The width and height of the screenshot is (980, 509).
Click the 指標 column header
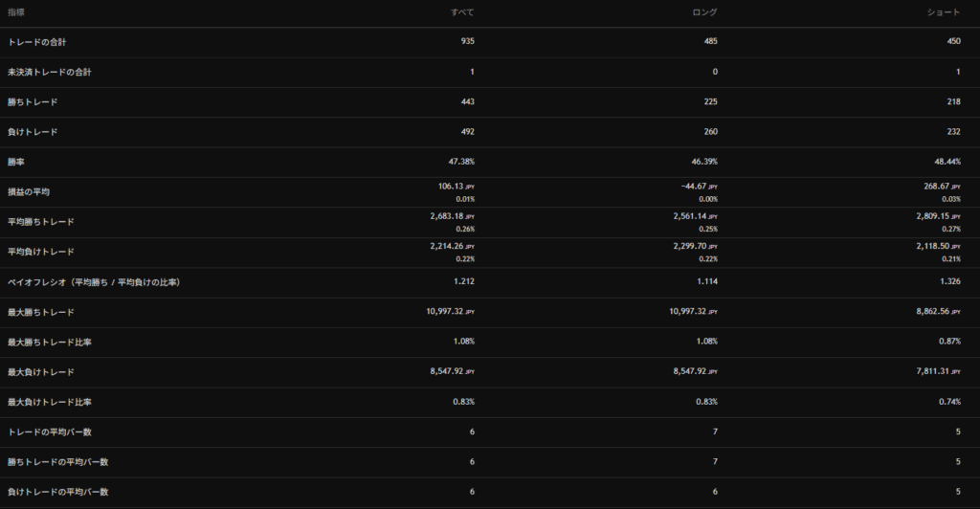(16, 11)
